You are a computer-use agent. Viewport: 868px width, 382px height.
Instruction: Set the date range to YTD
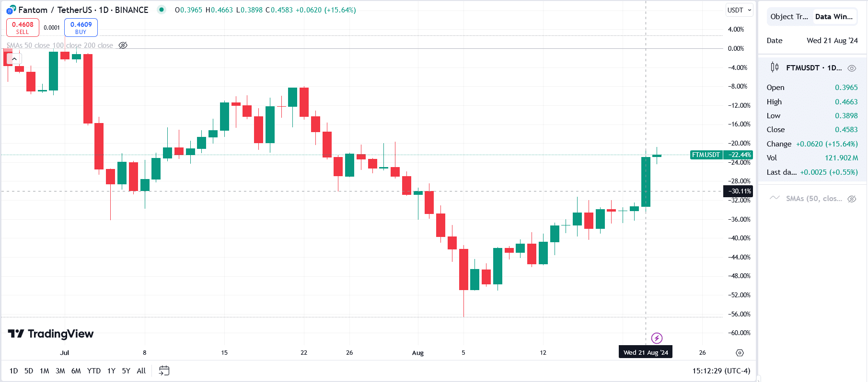(94, 371)
